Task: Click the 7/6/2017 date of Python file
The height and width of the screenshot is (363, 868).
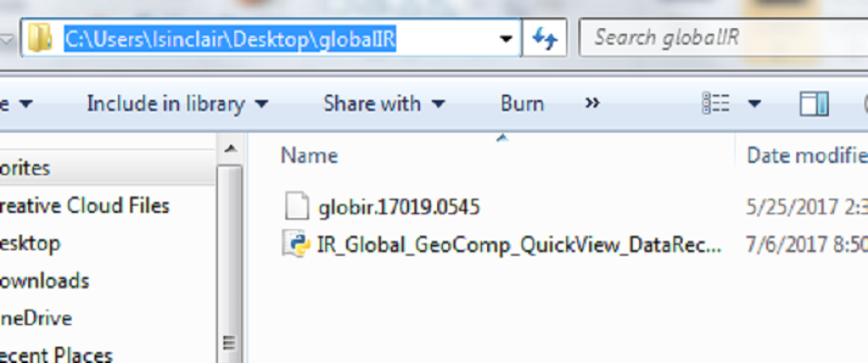Action: 807,245
